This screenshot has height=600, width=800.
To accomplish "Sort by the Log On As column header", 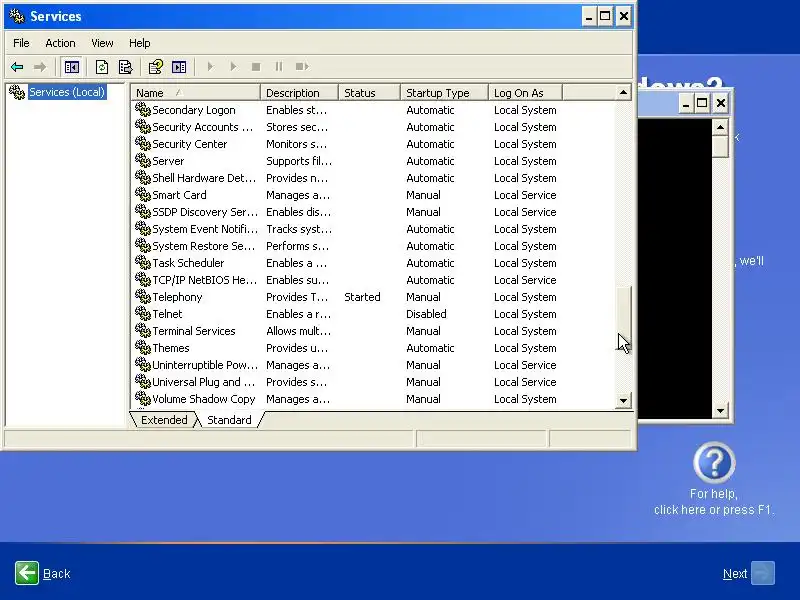I will point(525,93).
